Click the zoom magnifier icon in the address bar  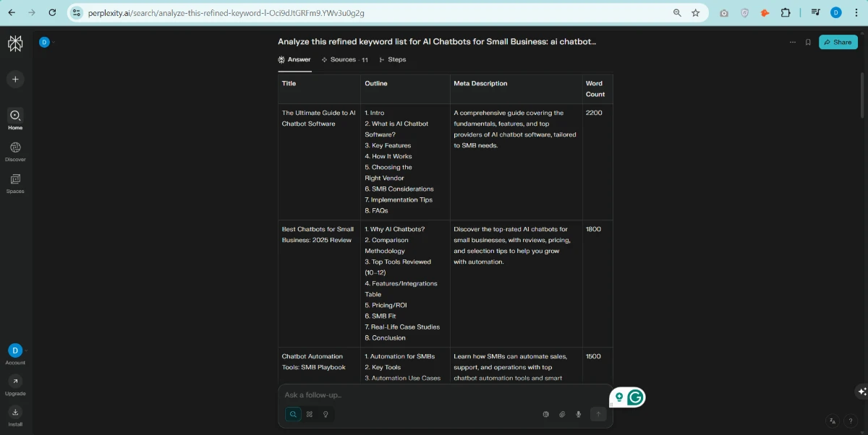pos(677,12)
